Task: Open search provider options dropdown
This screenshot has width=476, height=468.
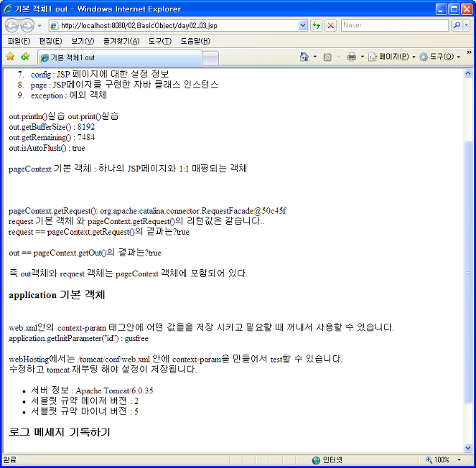Action: point(466,26)
